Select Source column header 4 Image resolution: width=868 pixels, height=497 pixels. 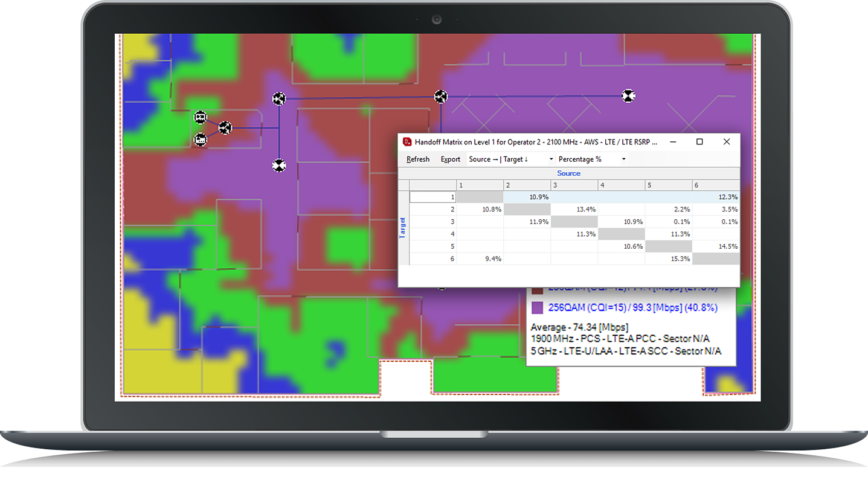pos(621,185)
